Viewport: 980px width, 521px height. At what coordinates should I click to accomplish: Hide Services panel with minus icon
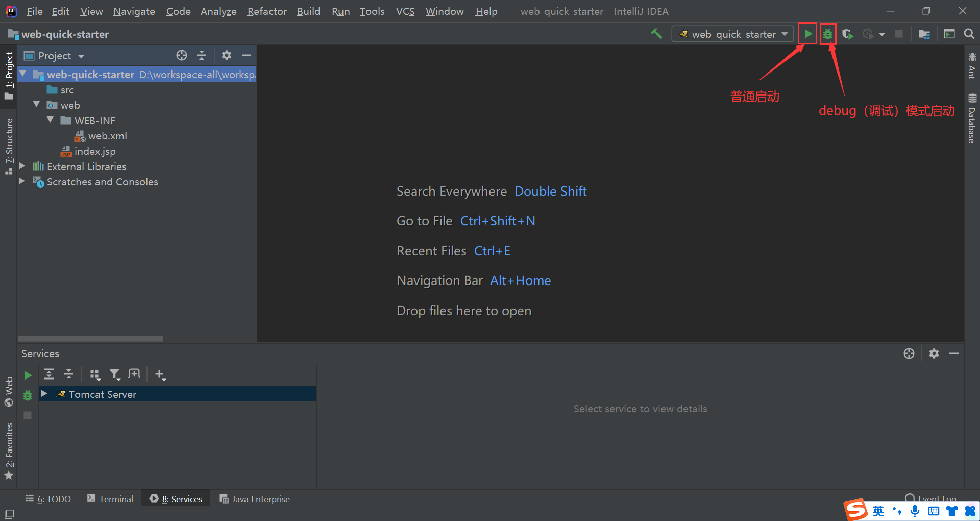pyautogui.click(x=954, y=353)
